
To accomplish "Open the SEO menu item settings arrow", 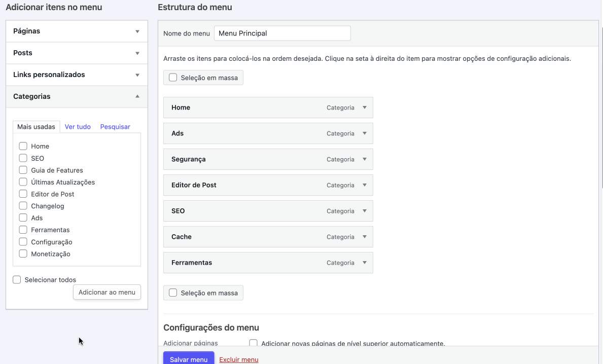I will tap(365, 211).
